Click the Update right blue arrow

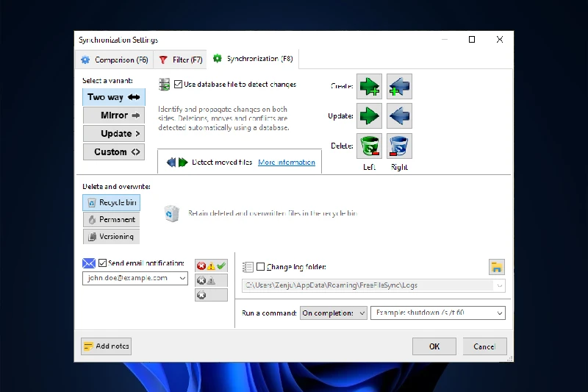(399, 116)
